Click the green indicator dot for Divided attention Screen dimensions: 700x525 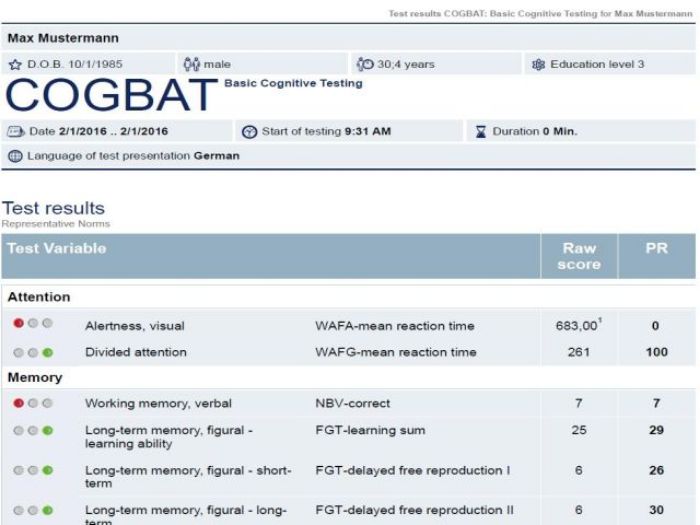tap(47, 353)
